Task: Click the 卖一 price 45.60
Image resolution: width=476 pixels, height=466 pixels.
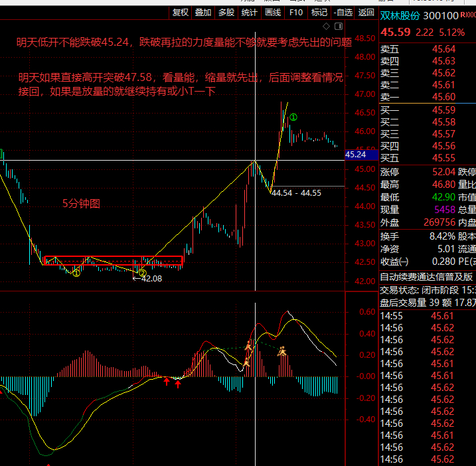Action: tap(444, 97)
